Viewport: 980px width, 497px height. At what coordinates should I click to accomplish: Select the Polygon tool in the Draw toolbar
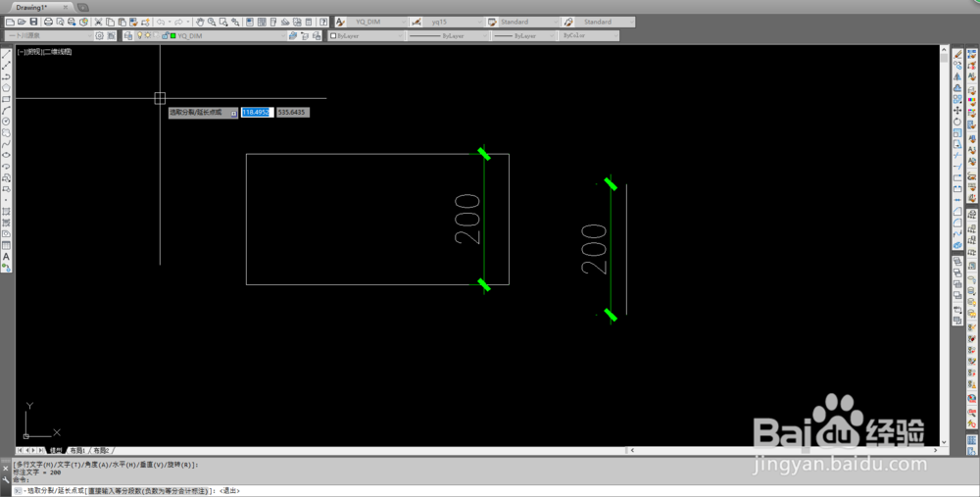[6, 88]
